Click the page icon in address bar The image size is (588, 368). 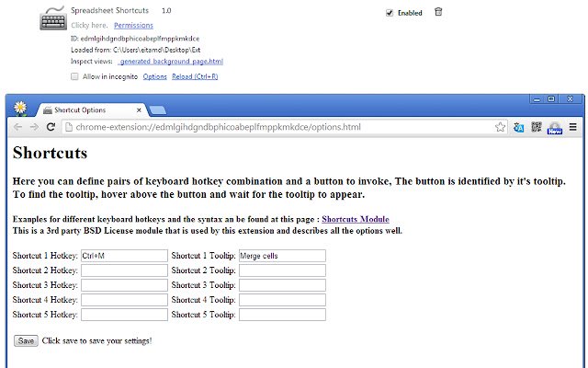coord(69,127)
